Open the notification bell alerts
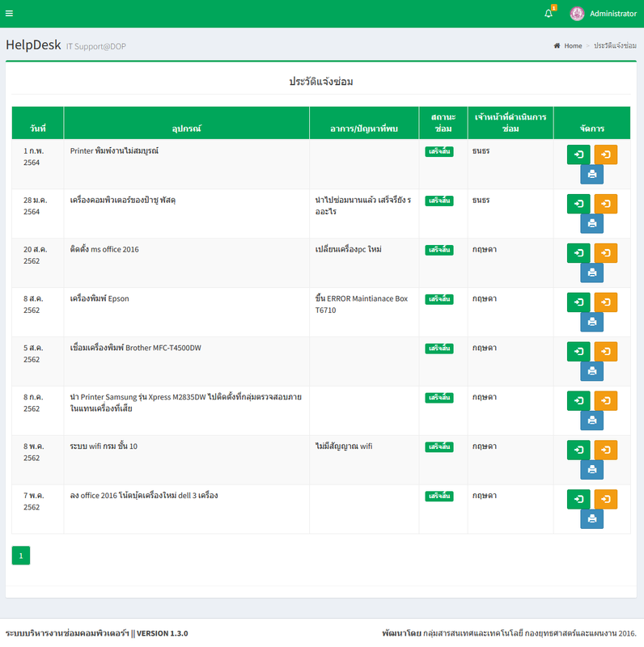This screenshot has width=644, height=647. pyautogui.click(x=549, y=14)
